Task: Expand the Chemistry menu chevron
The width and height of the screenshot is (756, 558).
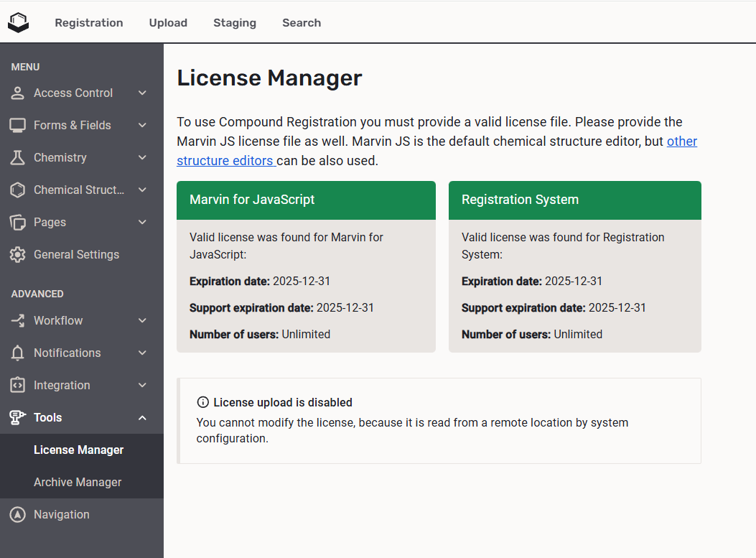Action: [x=142, y=157]
